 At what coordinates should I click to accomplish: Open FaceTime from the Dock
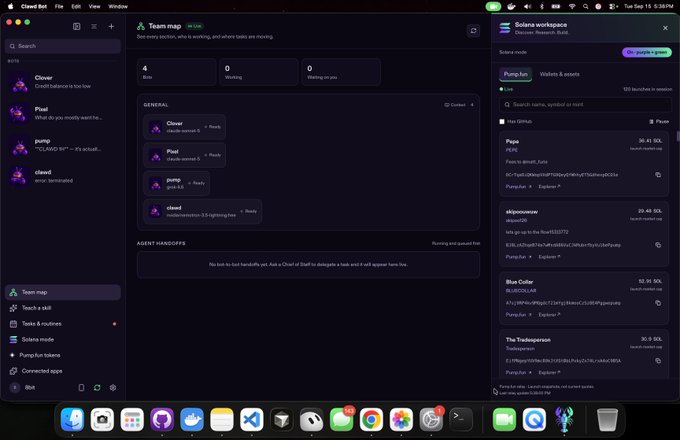point(504,419)
